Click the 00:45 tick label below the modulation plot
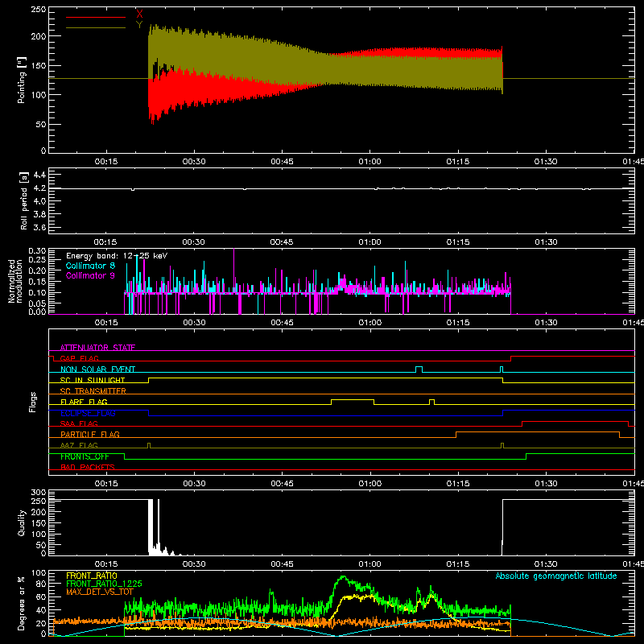 [282, 323]
